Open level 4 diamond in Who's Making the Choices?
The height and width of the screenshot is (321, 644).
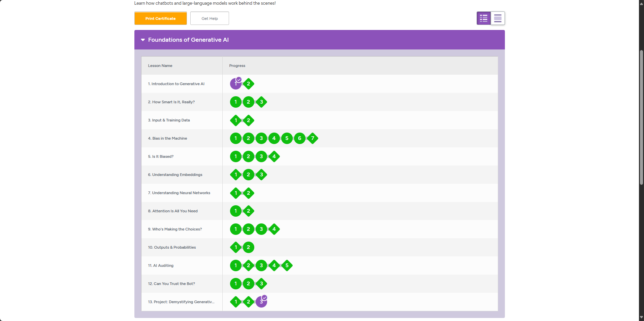(x=274, y=229)
